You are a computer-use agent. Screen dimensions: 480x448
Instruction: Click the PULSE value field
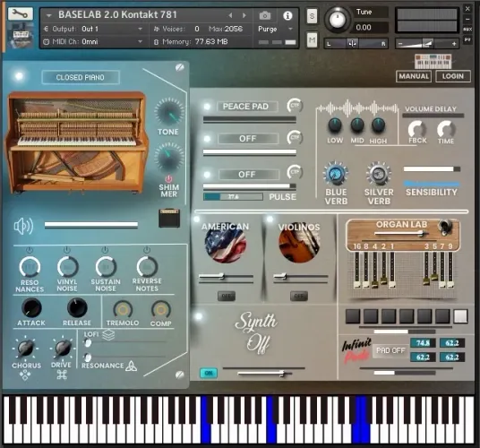point(233,196)
